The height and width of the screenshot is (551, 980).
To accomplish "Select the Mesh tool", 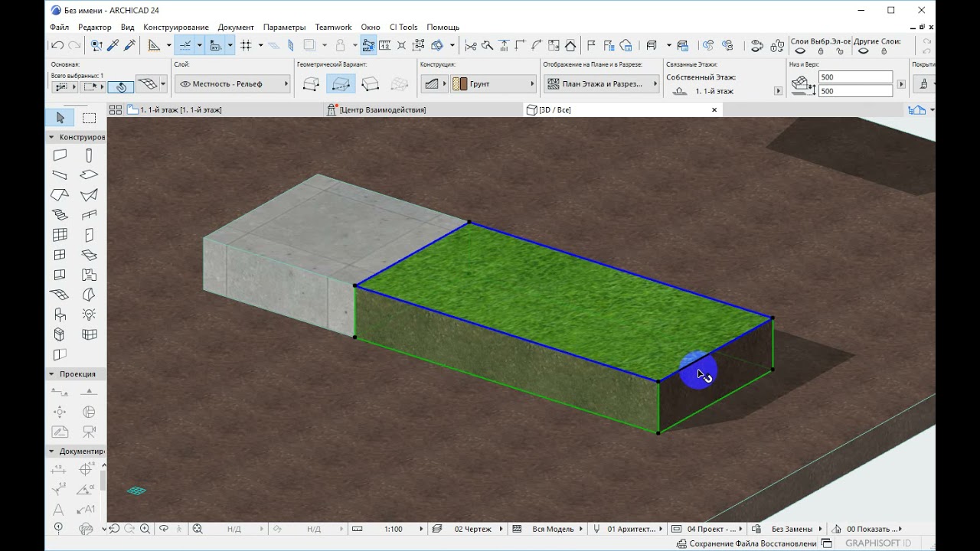I will 60,295.
